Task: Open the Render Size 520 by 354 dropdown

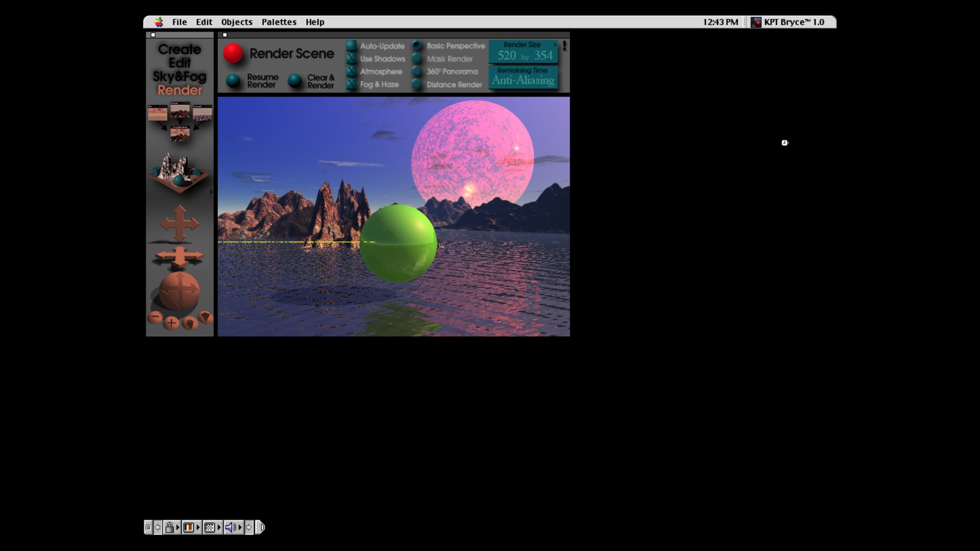Action: 523,52
